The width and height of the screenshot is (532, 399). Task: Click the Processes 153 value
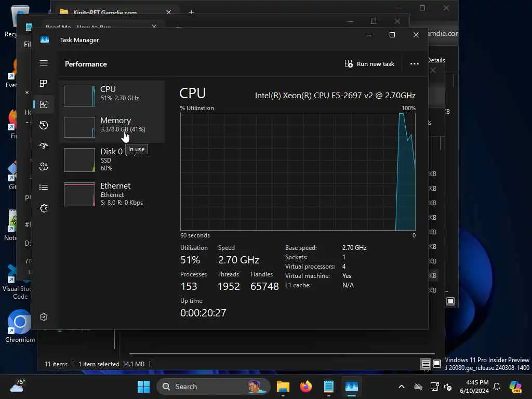coord(189,286)
